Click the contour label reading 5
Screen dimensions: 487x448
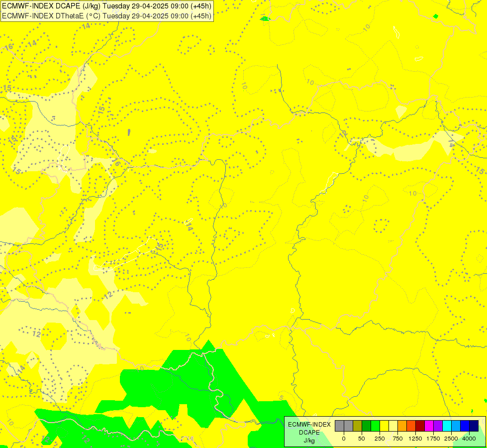tap(282, 398)
